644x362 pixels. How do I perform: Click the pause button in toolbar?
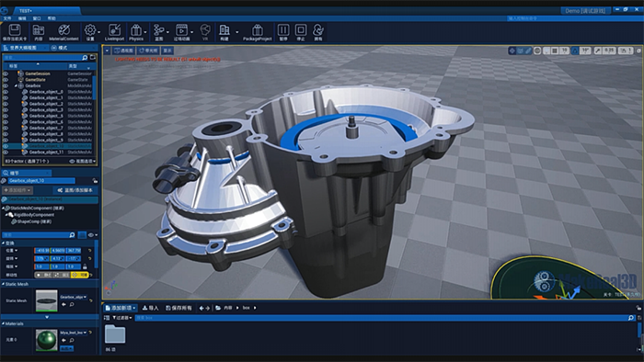click(x=283, y=30)
